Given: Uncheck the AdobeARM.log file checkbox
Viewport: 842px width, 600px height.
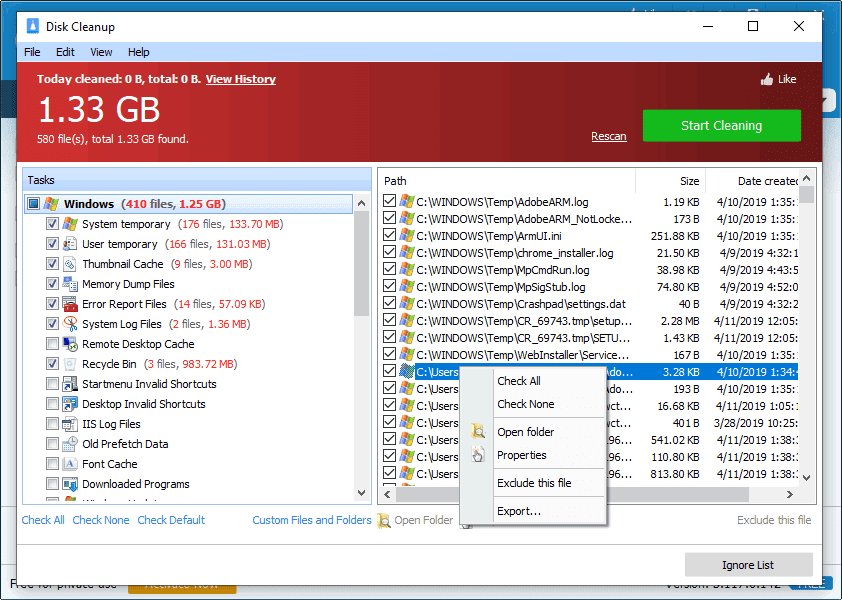Looking at the screenshot, I should [389, 201].
